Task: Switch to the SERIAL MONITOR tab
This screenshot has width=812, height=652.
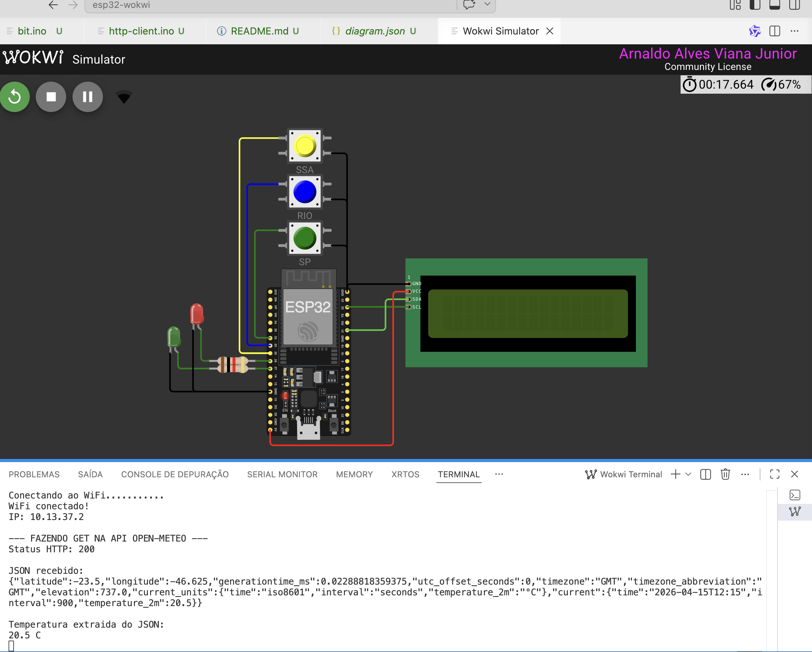Action: pos(282,474)
